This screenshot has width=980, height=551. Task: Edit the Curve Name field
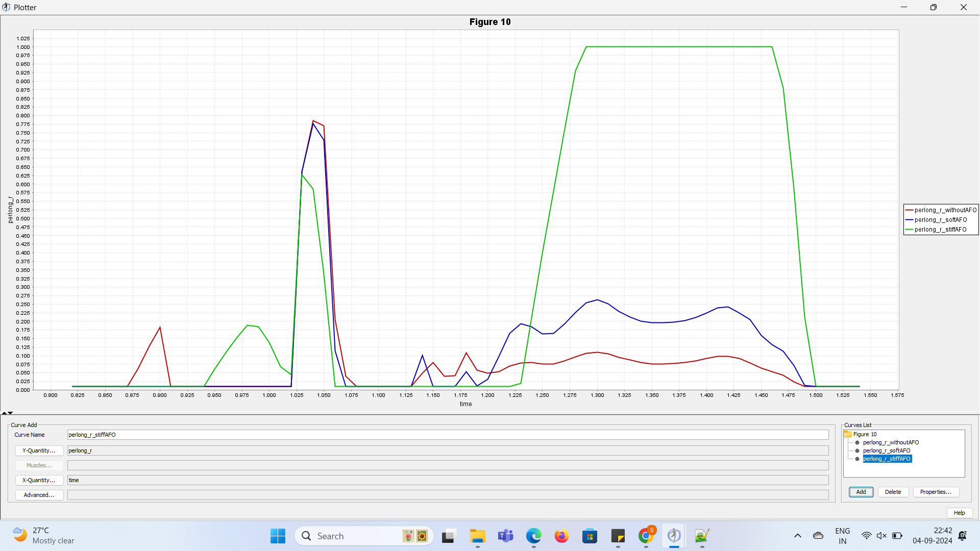pos(448,435)
